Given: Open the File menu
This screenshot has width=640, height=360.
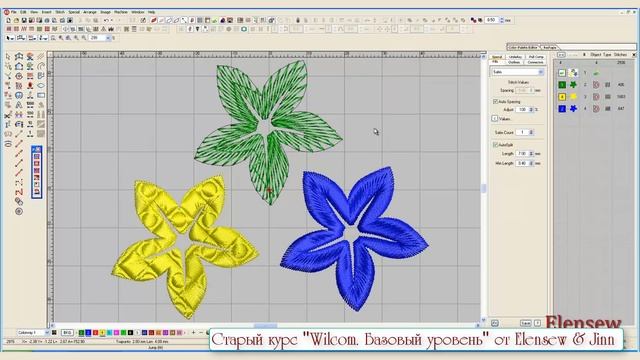Looking at the screenshot, I should point(13,12).
